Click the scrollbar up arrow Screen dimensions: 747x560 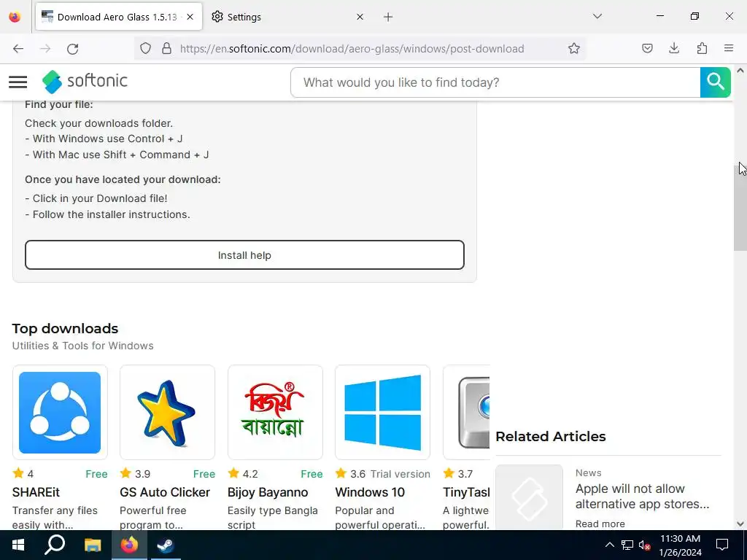pos(740,71)
